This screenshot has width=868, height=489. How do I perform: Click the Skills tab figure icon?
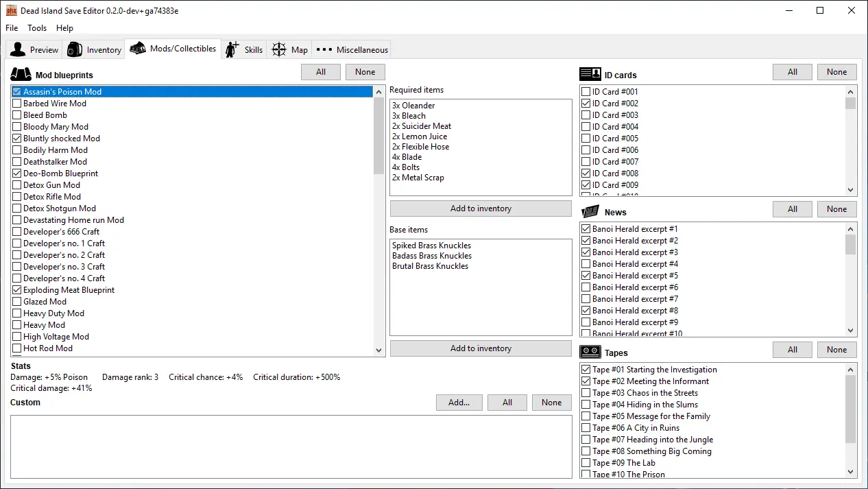(232, 49)
